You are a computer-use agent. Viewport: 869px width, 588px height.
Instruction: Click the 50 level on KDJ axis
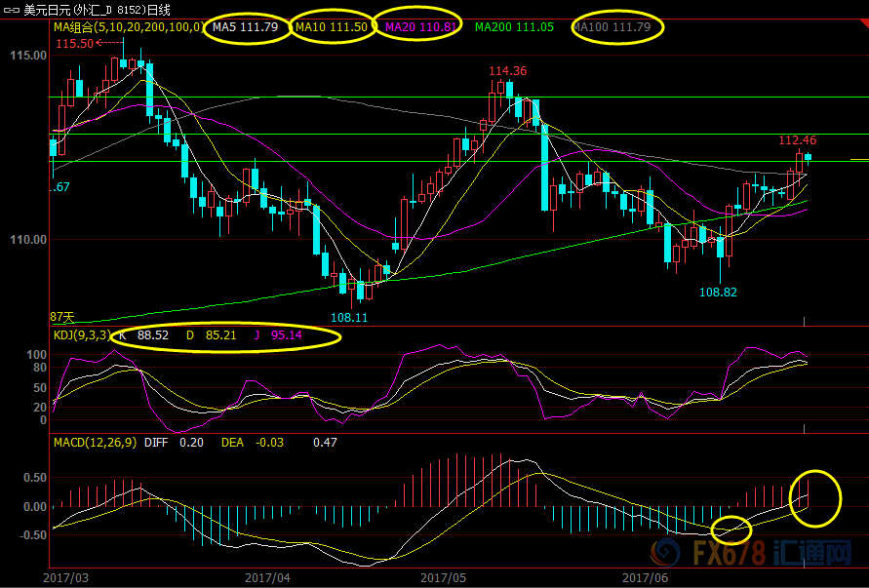[x=40, y=388]
